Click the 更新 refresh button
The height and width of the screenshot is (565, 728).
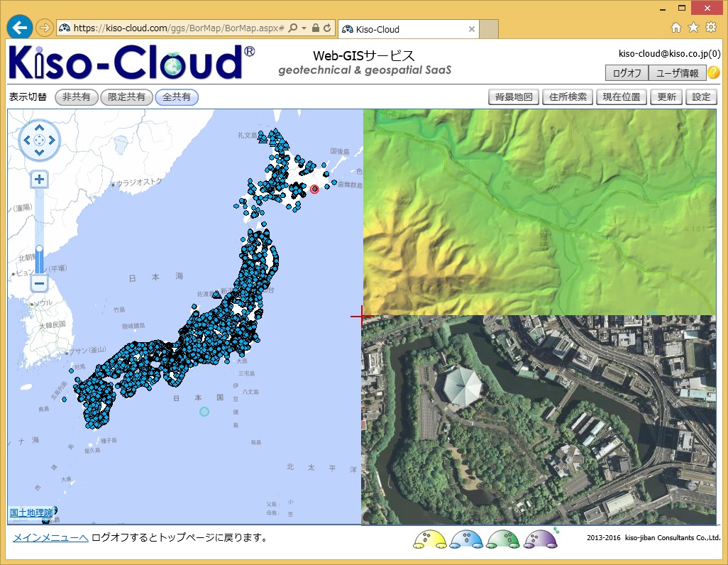[x=666, y=97]
